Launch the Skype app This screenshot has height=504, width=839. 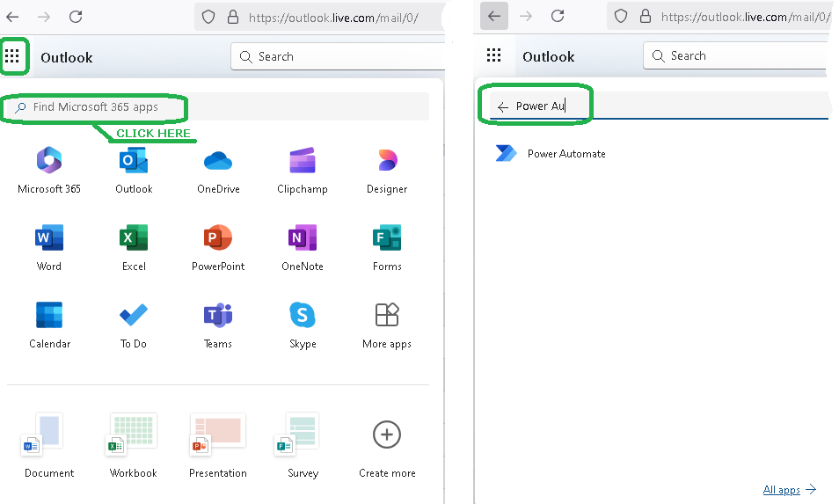pos(303,325)
